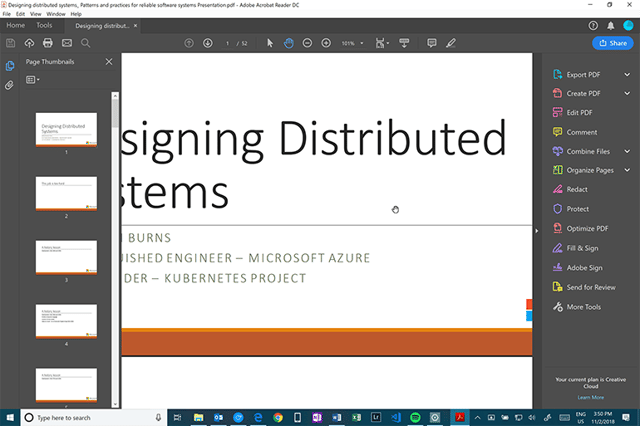Open the View menu

pyautogui.click(x=36, y=14)
